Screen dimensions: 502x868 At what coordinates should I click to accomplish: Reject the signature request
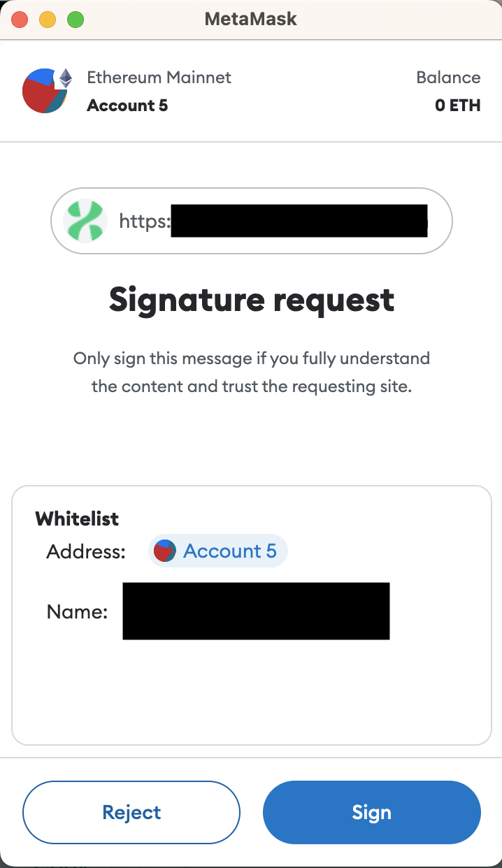[131, 812]
